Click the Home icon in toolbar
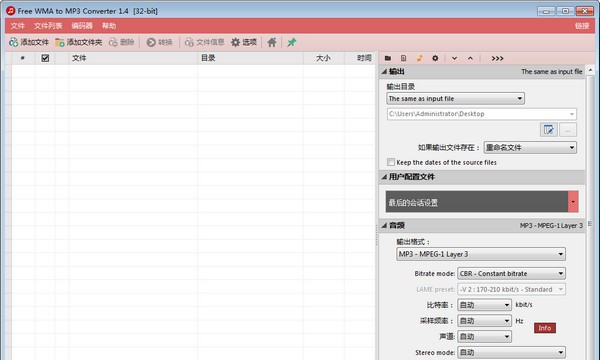The image size is (600, 360). [272, 42]
